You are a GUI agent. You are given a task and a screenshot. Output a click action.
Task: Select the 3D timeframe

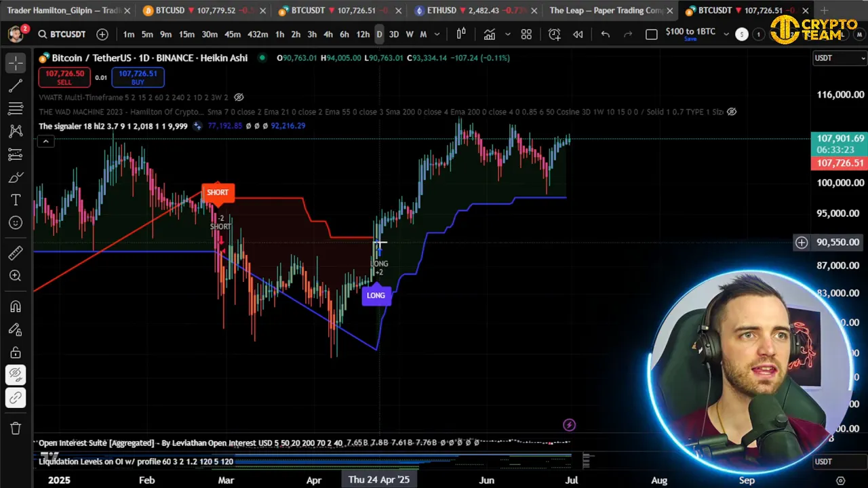[394, 35]
